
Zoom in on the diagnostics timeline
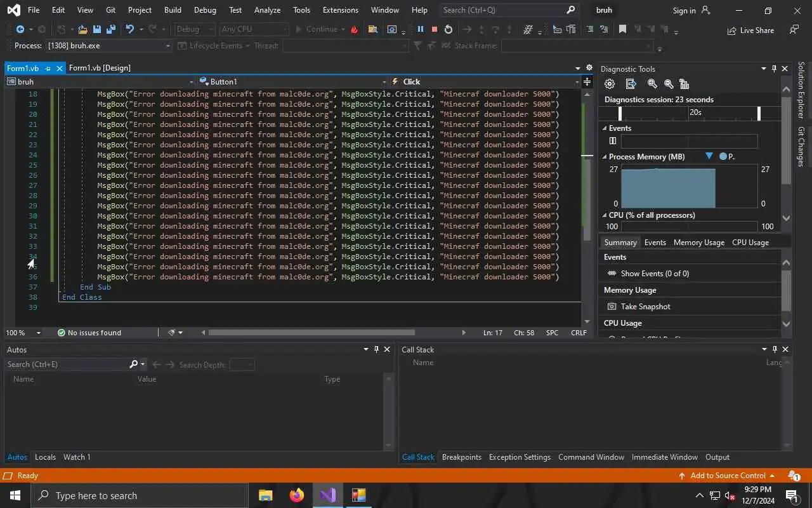point(652,84)
